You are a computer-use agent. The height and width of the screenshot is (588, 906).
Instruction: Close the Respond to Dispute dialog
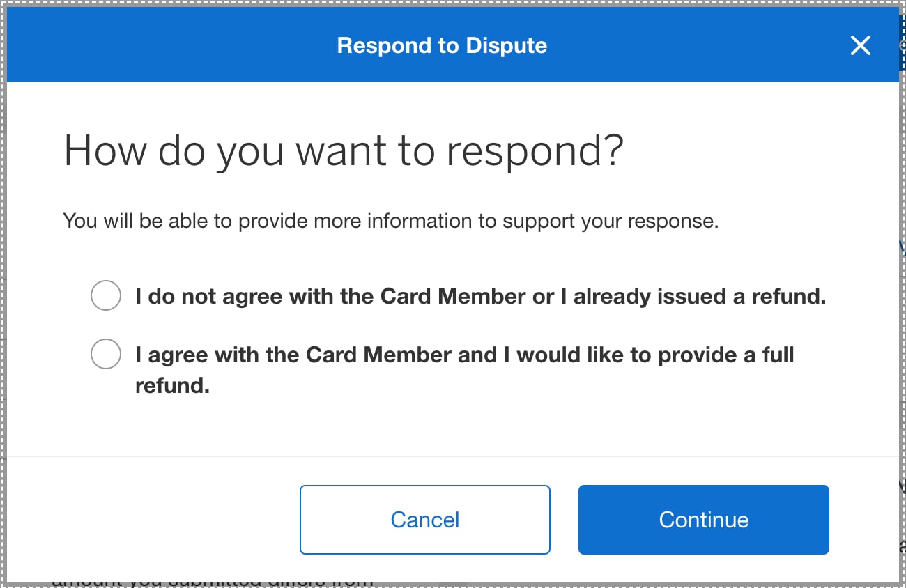tap(861, 46)
